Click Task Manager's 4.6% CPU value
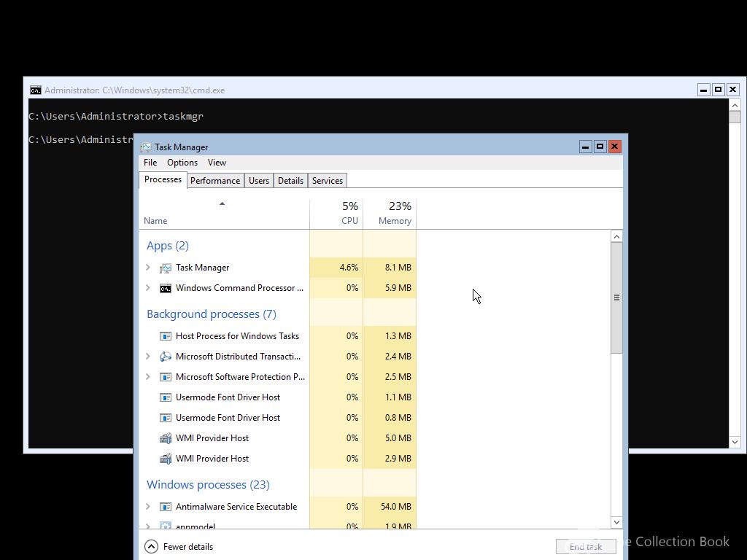747x560 pixels. [x=349, y=268]
